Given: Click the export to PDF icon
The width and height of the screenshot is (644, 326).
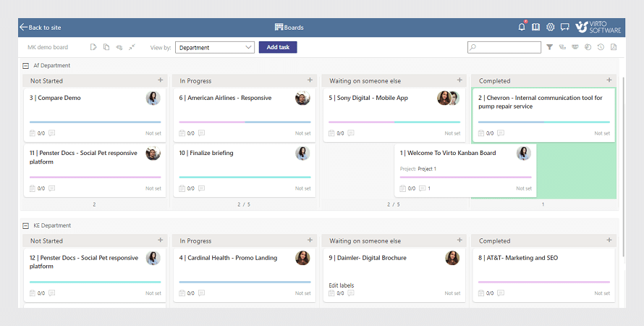Looking at the screenshot, I should tap(614, 47).
